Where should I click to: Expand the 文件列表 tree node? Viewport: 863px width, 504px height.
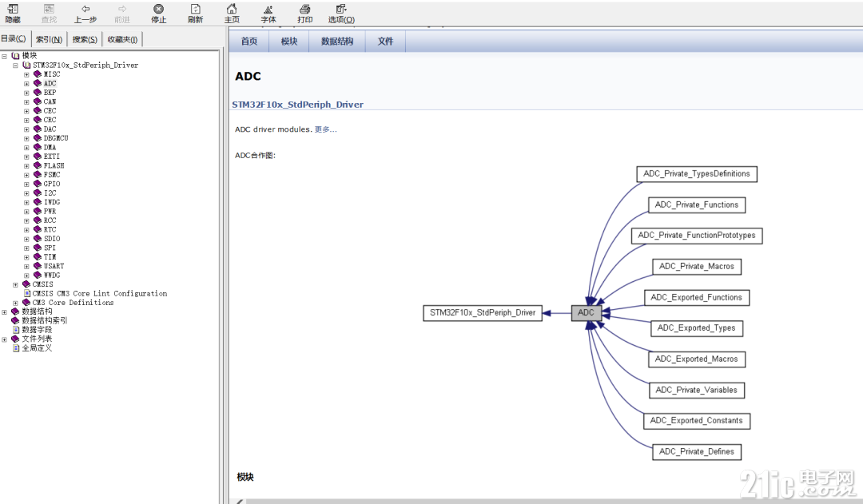coord(5,339)
